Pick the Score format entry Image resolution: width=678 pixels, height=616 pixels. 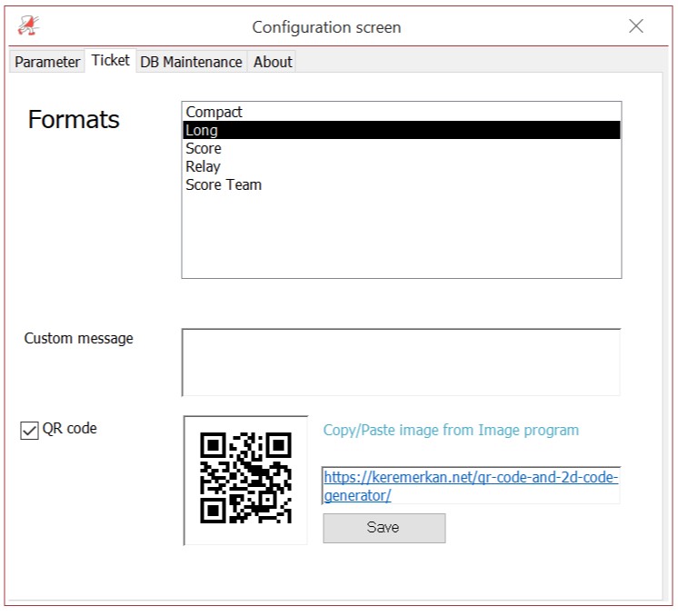[402, 148]
